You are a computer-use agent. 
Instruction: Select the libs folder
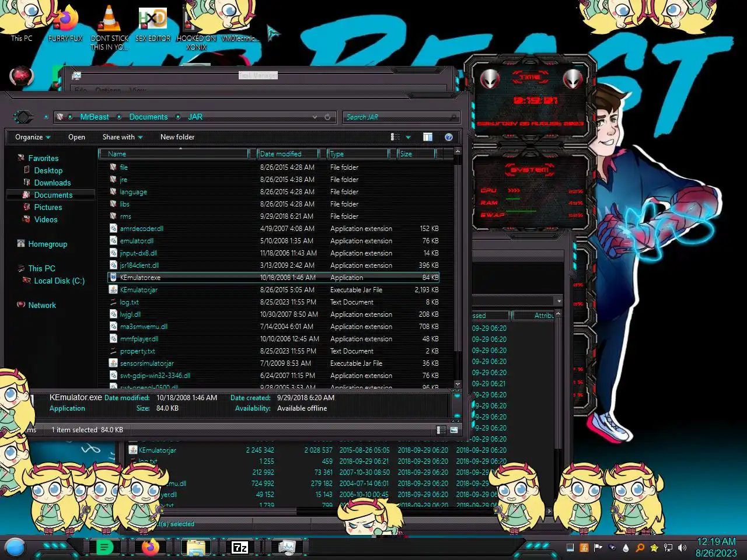point(274,204)
